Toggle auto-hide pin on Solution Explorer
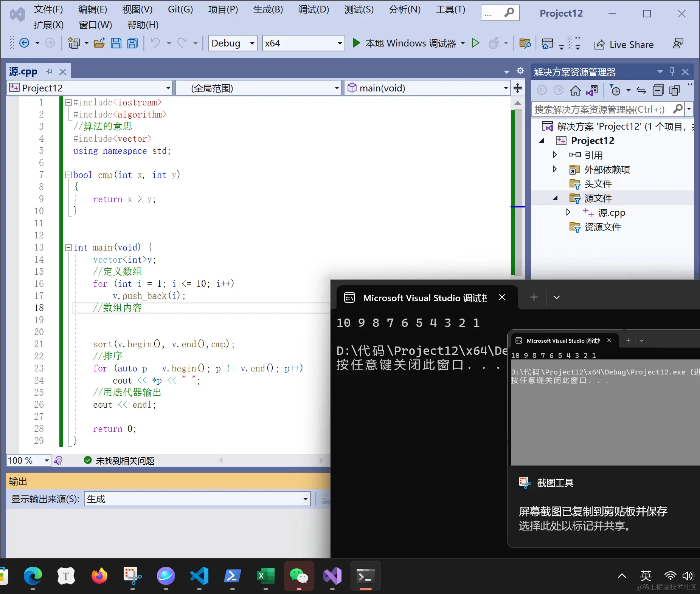Screen dimensions: 700x594 pos(672,71)
